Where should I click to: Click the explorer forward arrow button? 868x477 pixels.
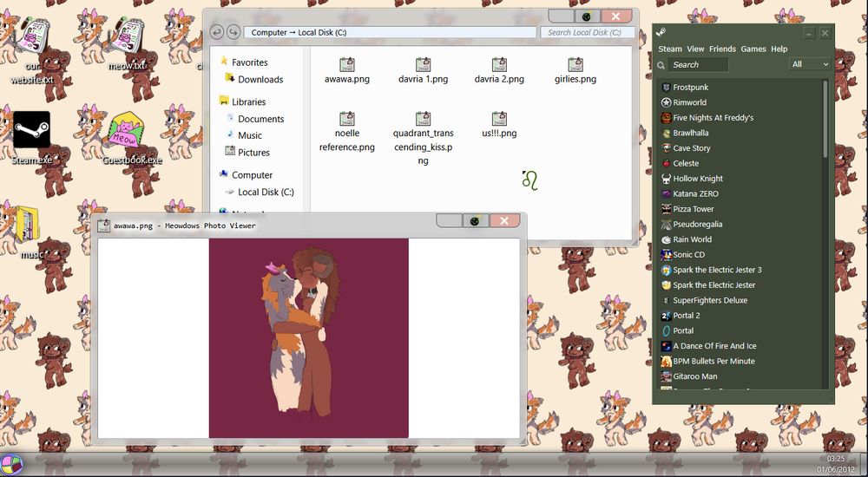(233, 32)
